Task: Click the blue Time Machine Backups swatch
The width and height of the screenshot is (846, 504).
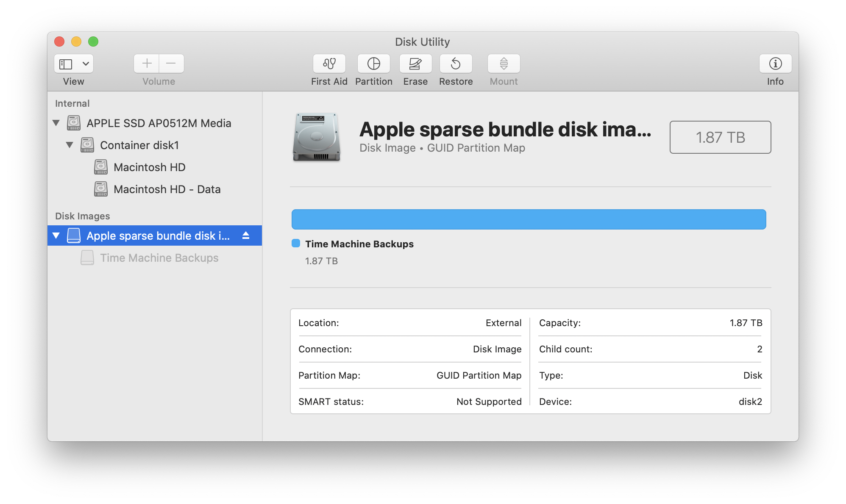Action: coord(296,244)
